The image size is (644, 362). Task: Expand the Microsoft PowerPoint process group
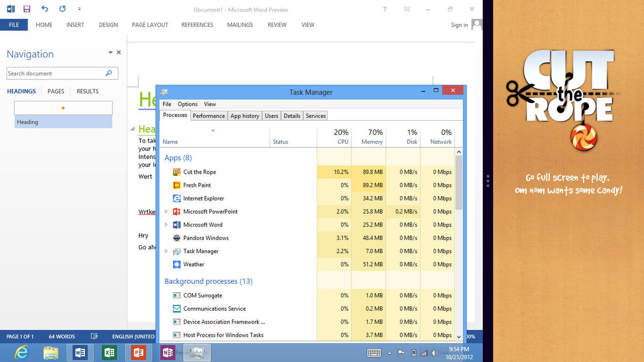[166, 211]
